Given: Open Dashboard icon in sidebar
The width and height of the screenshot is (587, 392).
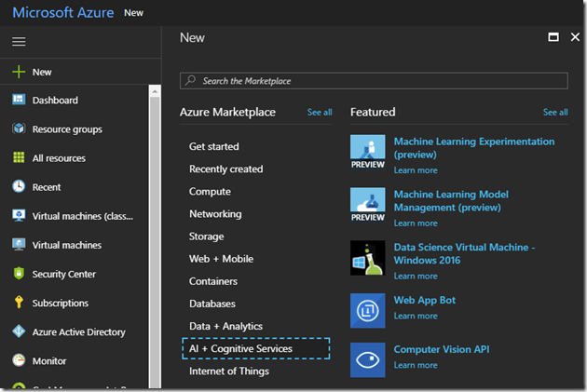Looking at the screenshot, I should [x=19, y=101].
